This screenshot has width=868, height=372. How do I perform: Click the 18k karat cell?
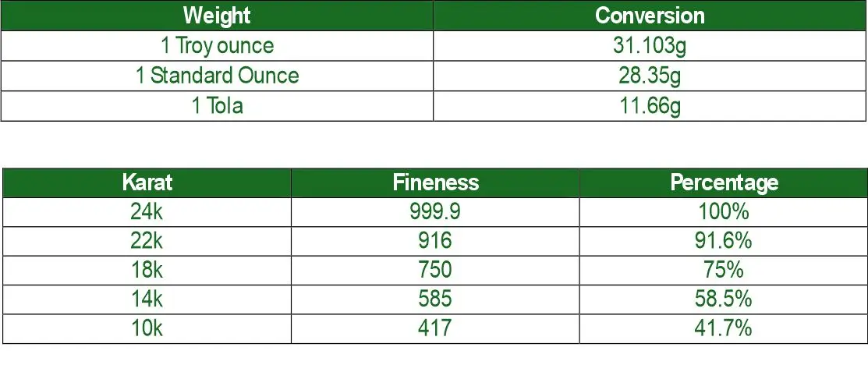[147, 270]
